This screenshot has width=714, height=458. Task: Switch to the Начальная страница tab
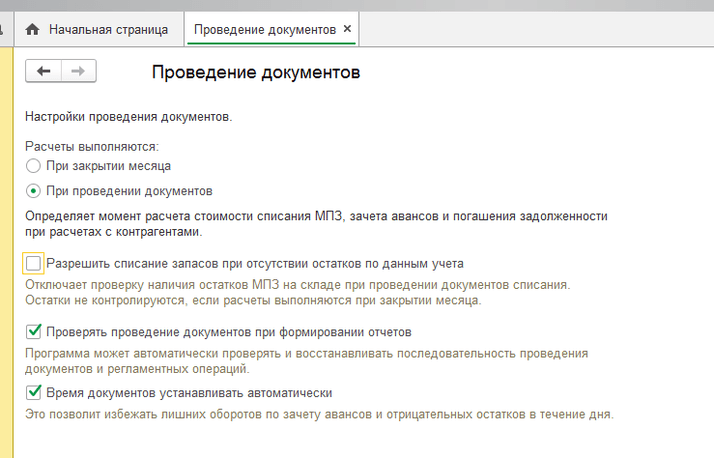click(x=108, y=30)
